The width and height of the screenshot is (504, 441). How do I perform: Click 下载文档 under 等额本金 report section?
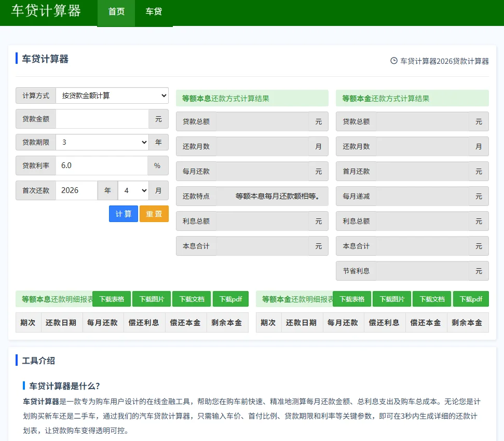[431, 299]
